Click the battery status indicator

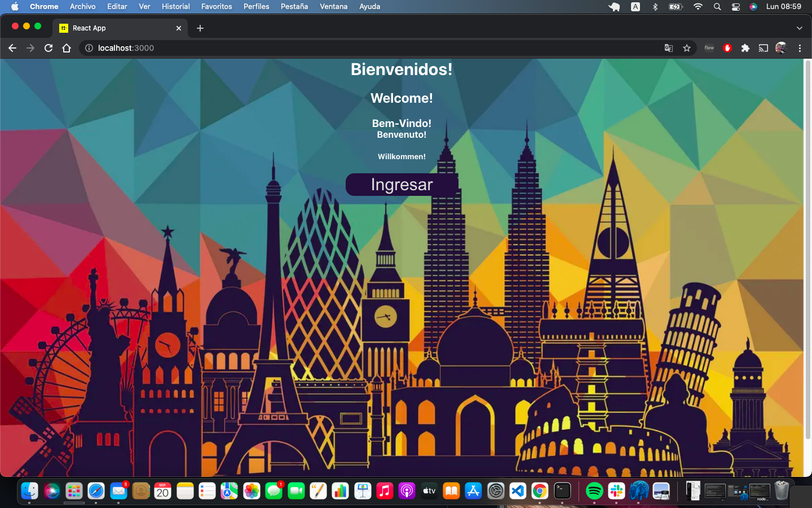point(675,6)
